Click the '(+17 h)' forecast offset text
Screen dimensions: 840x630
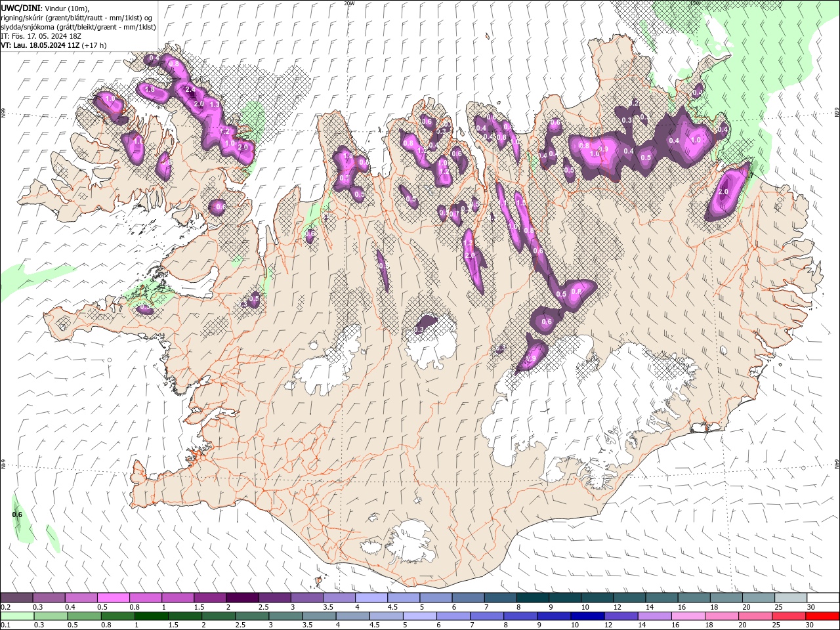95,45
